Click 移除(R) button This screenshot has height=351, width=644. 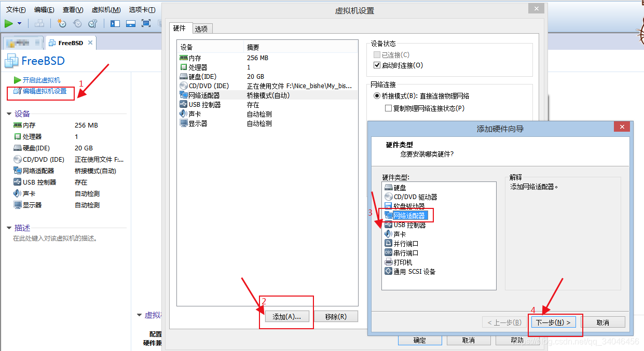(336, 316)
